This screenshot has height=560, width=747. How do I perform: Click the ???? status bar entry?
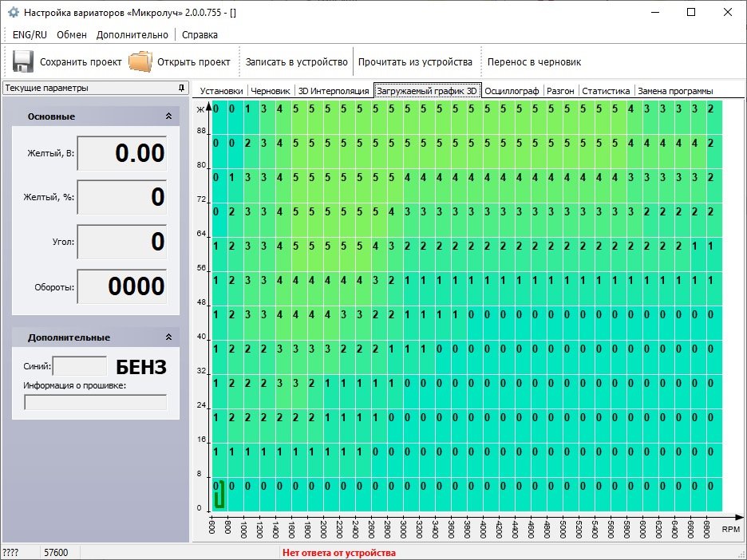[10, 553]
